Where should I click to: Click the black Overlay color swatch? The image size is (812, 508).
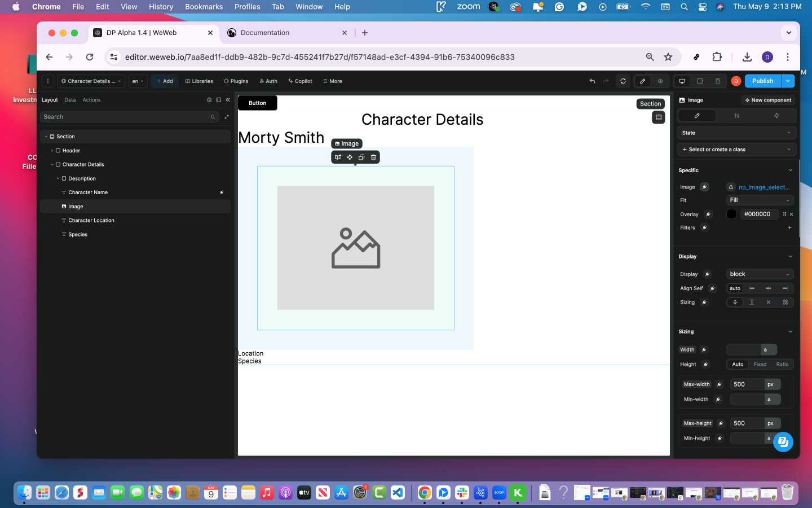[731, 214]
